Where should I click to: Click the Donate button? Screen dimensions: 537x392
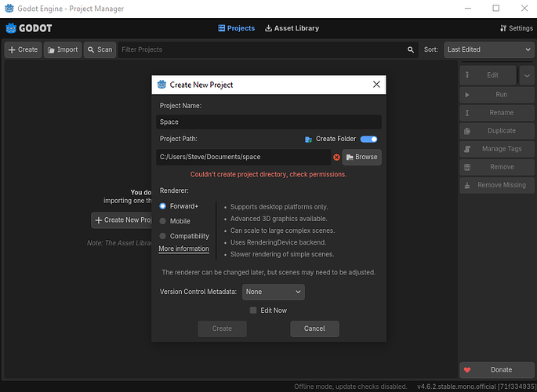pyautogui.click(x=497, y=370)
